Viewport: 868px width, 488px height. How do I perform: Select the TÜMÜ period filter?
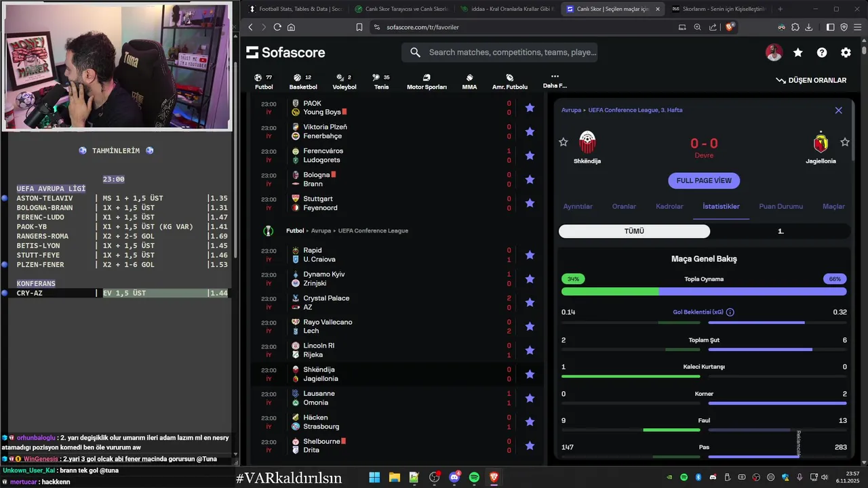[x=634, y=231]
